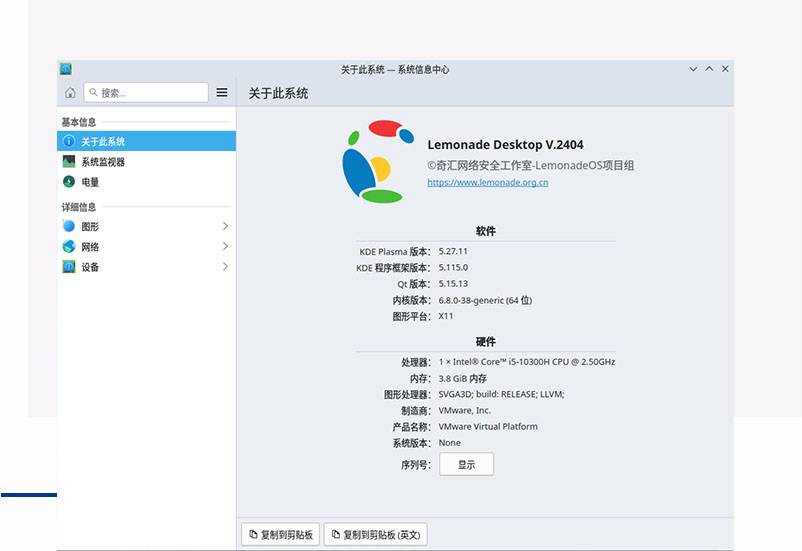Click copy icon on 复制到剪贴板 (英文)
The width and height of the screenshot is (802, 551).
click(336, 535)
